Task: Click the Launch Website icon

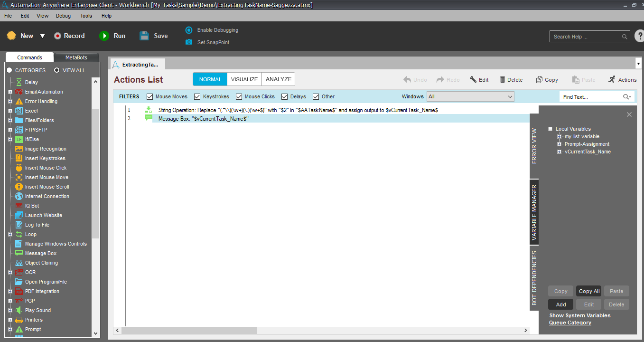Action: pyautogui.click(x=19, y=215)
